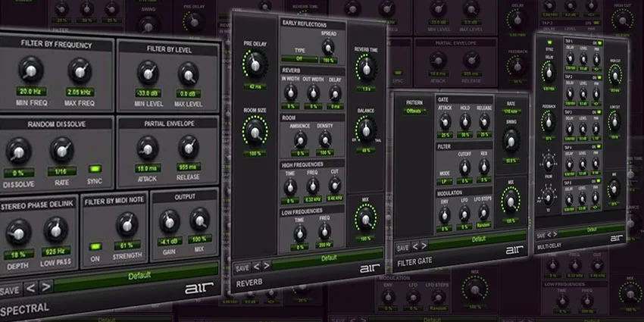Viewport: 644px width, 322px height.
Task: Open Filter Mode dropdown showing LP
Action: tap(444, 181)
